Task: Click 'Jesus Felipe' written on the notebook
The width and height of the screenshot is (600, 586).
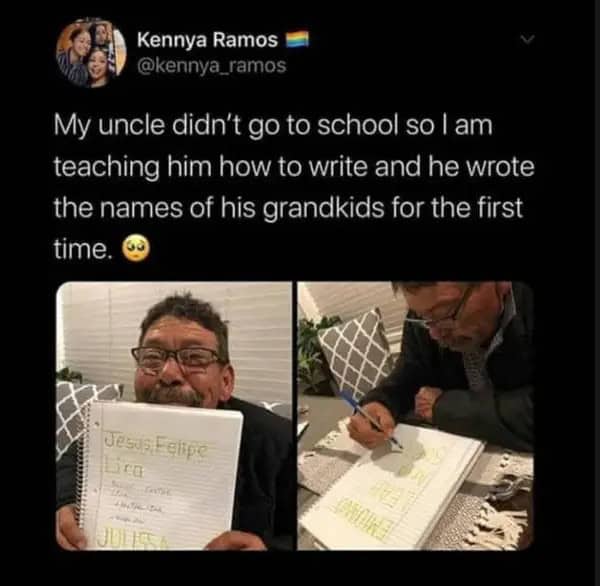Action: click(x=155, y=447)
